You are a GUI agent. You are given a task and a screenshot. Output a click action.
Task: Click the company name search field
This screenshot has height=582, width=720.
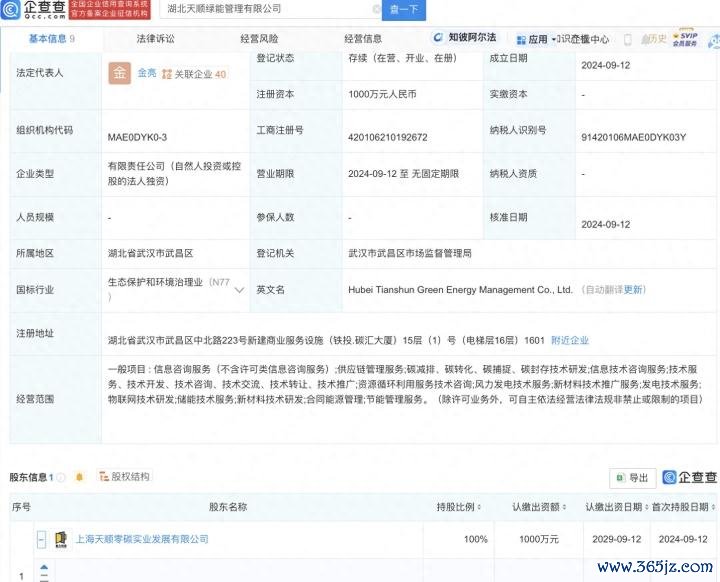point(269,9)
